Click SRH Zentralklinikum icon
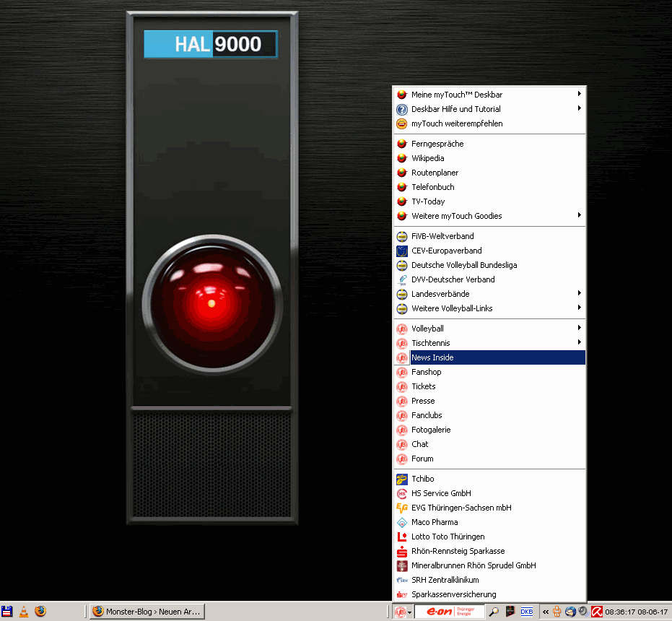The image size is (672, 621). point(401,581)
